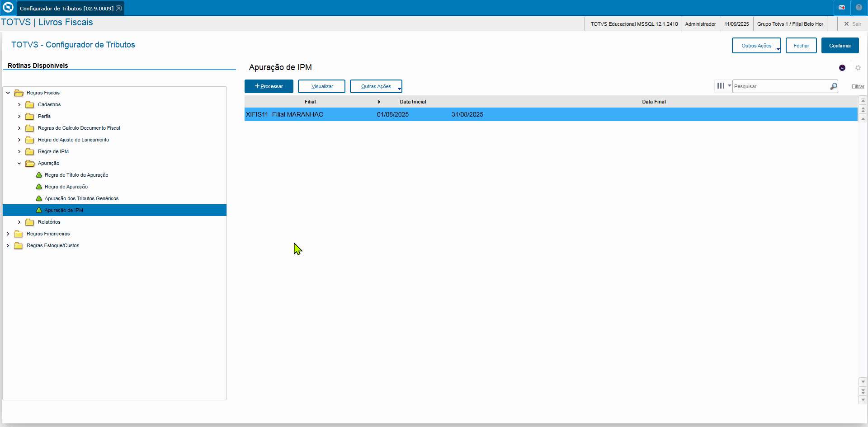The image size is (868, 427).
Task: Open Outras Ações beside Visualizar
Action: 376,86
